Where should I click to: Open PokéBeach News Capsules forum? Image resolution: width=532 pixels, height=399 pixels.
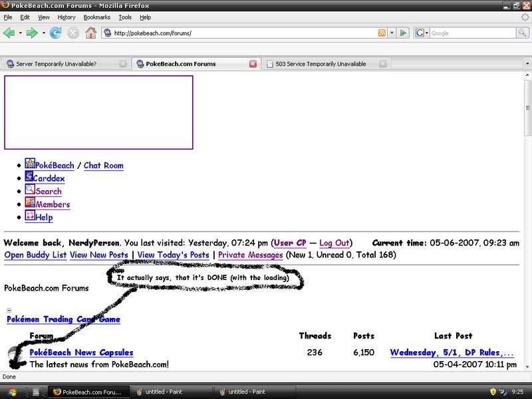[81, 352]
